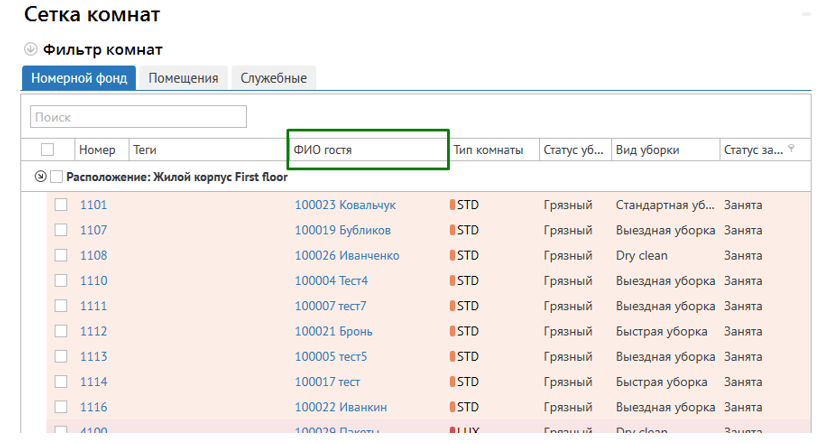Click the orange STD marker for room 1116
This screenshot has width=822, height=444.
pyautogui.click(x=452, y=408)
